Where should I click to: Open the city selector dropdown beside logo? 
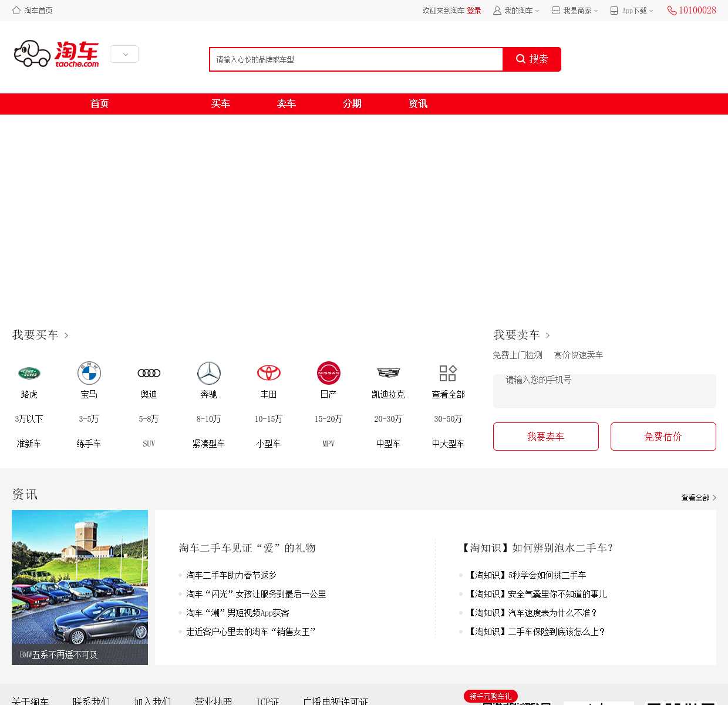[124, 54]
